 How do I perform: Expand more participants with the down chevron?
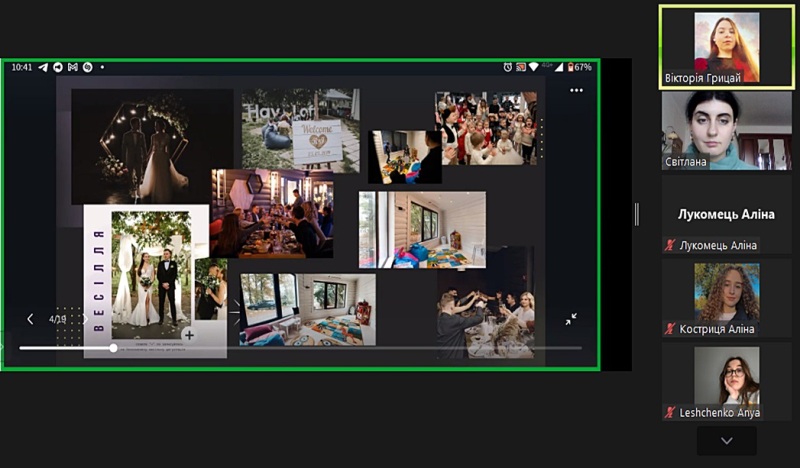727,441
